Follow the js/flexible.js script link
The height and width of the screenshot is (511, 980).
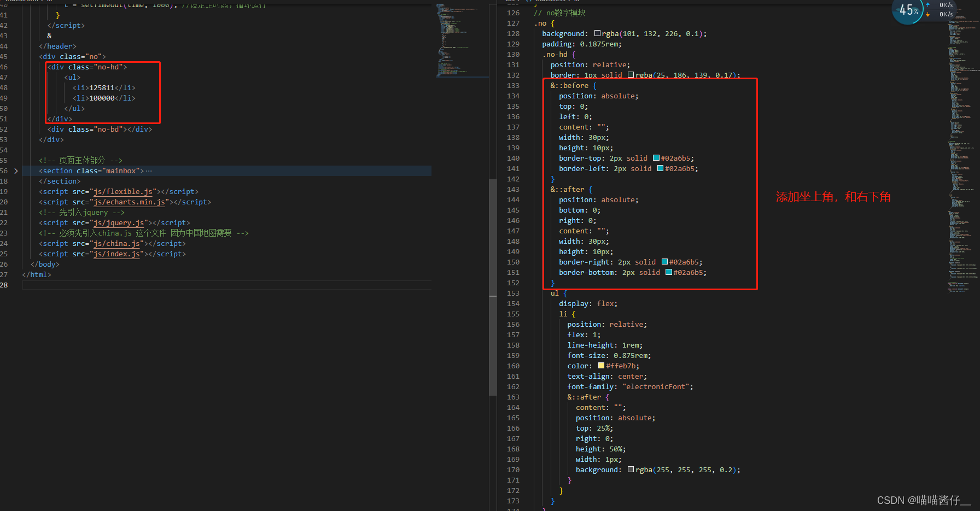pos(123,192)
